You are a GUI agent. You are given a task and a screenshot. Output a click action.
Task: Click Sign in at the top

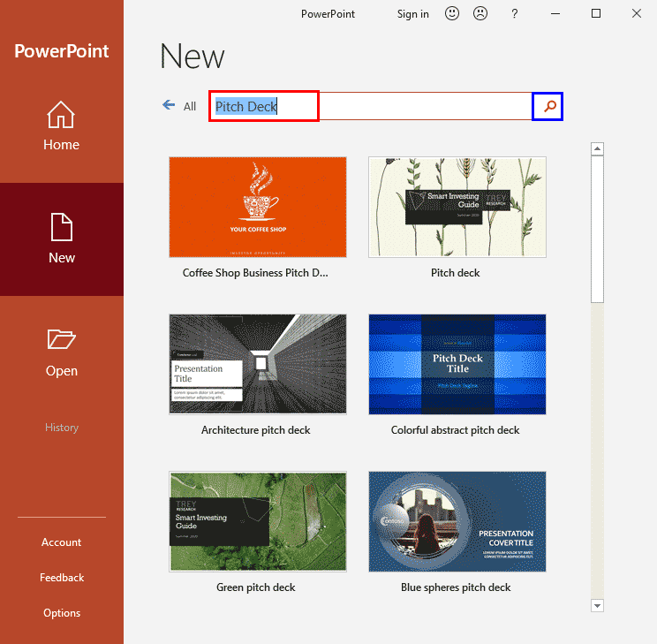click(x=412, y=13)
